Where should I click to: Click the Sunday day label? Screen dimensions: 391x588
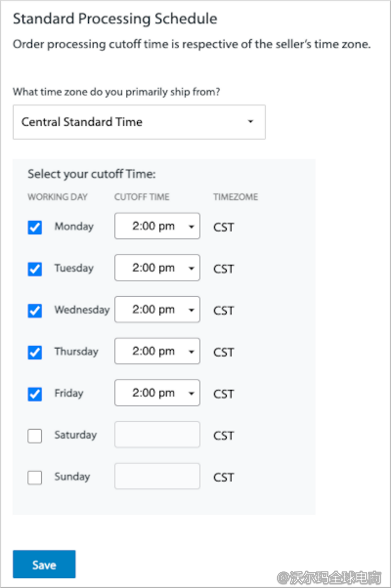(x=72, y=477)
